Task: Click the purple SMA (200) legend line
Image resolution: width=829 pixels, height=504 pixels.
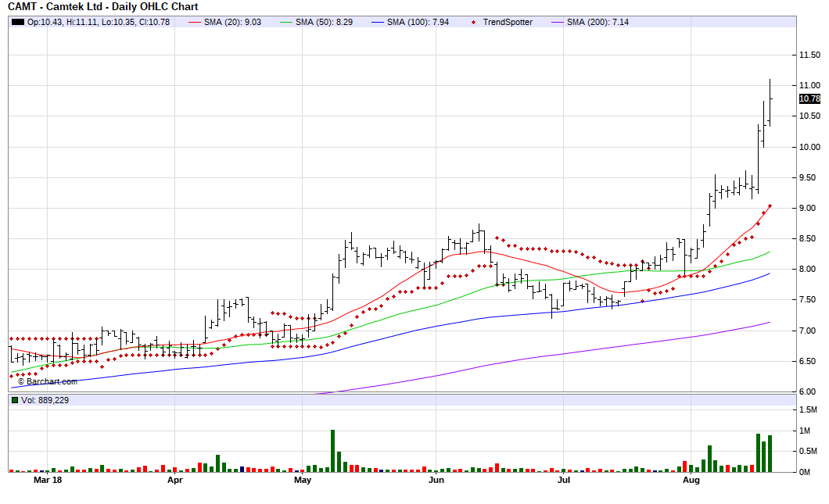Action: [558, 22]
